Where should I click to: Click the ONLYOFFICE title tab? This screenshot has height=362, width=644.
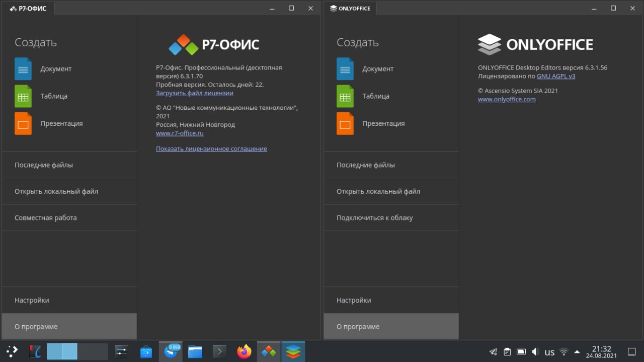click(x=350, y=9)
